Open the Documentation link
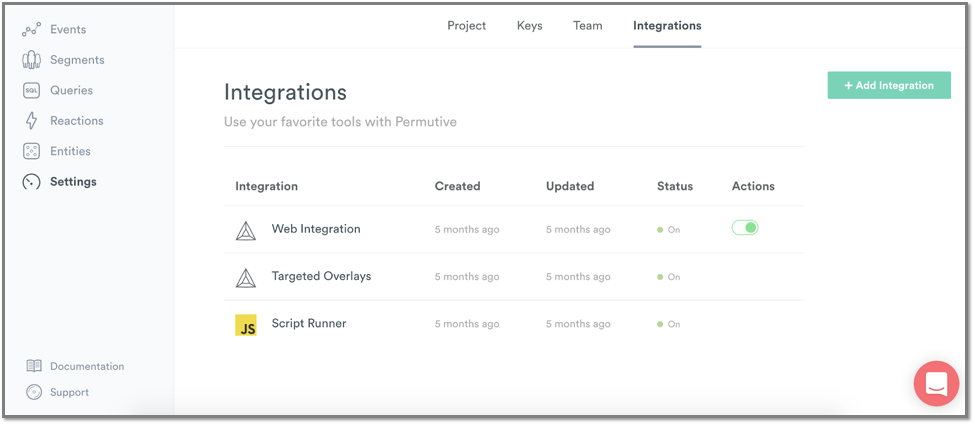975x425 pixels. pyautogui.click(x=87, y=366)
